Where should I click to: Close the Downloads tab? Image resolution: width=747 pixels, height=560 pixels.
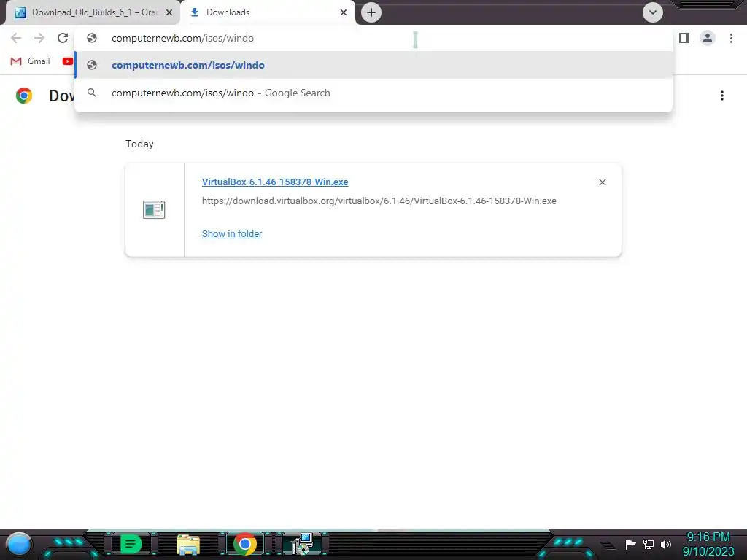tap(344, 12)
